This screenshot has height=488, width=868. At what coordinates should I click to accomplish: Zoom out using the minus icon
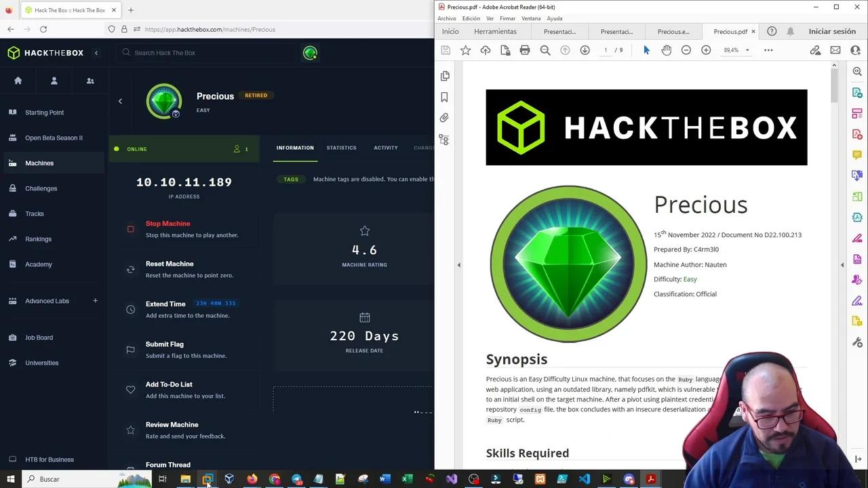tap(686, 49)
